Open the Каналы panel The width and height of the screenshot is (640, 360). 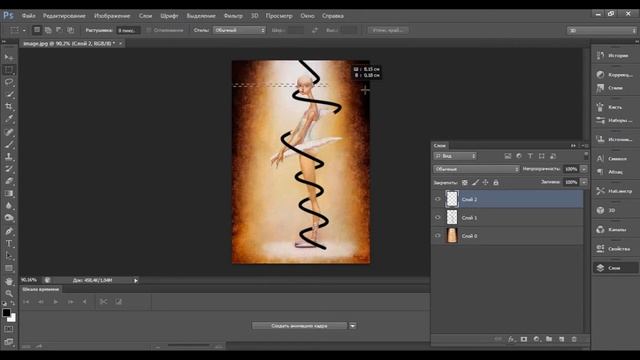click(x=615, y=229)
